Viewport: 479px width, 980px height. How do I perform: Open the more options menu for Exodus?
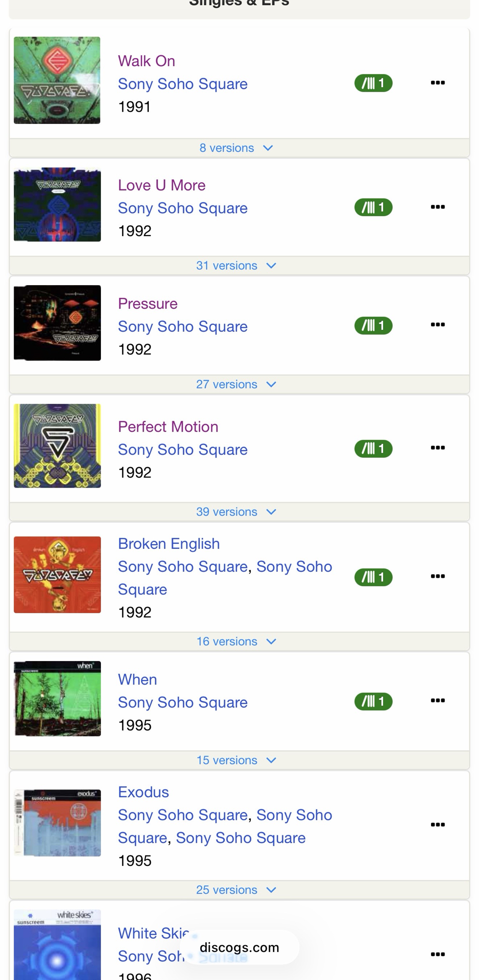437,825
